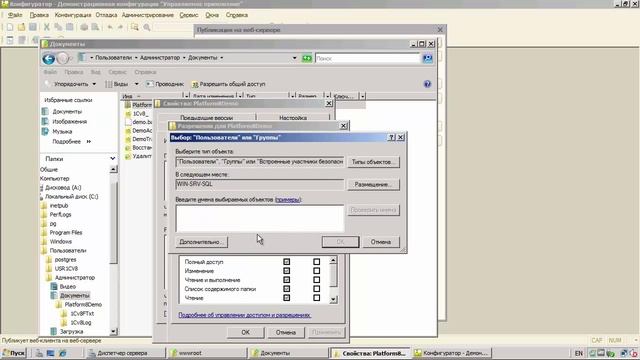Expand Подробнее » in favorite links
Viewport: 640px width, 360px height.
(71, 142)
